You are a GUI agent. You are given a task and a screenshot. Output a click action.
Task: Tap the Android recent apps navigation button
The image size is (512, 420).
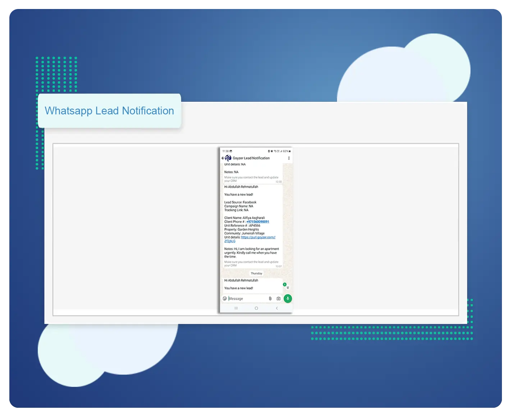[x=236, y=308]
